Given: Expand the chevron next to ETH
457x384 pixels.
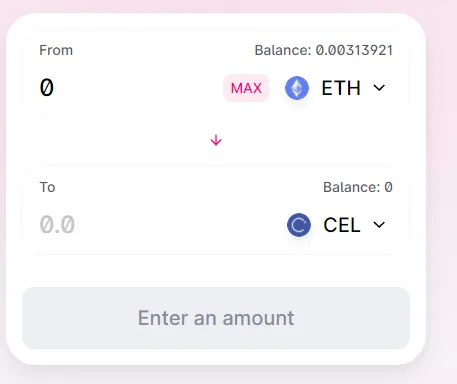Looking at the screenshot, I should 379,88.
